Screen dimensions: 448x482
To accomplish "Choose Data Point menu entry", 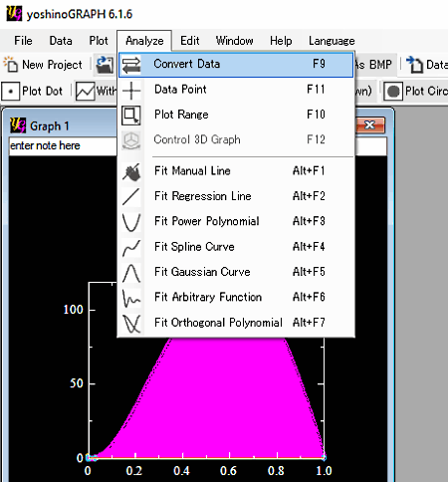I will [236, 90].
